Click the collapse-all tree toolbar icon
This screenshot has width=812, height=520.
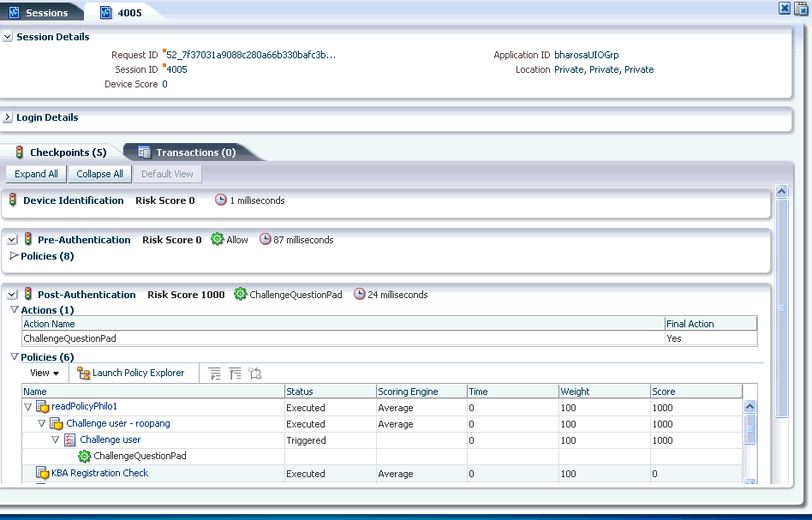pyautogui.click(x=235, y=374)
